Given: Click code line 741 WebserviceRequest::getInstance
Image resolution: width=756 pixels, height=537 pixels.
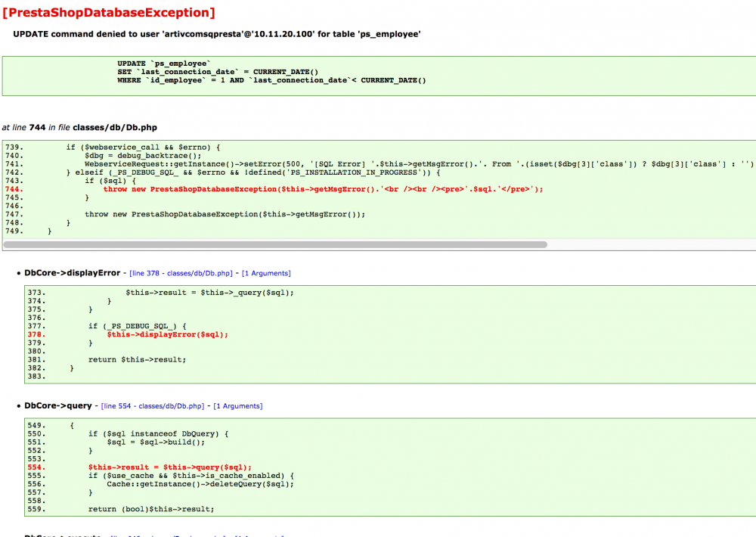Looking at the screenshot, I should (x=419, y=164).
